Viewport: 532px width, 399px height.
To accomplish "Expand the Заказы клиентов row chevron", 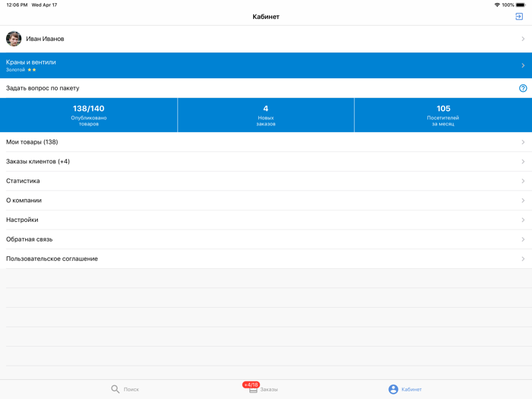I will pos(523,161).
